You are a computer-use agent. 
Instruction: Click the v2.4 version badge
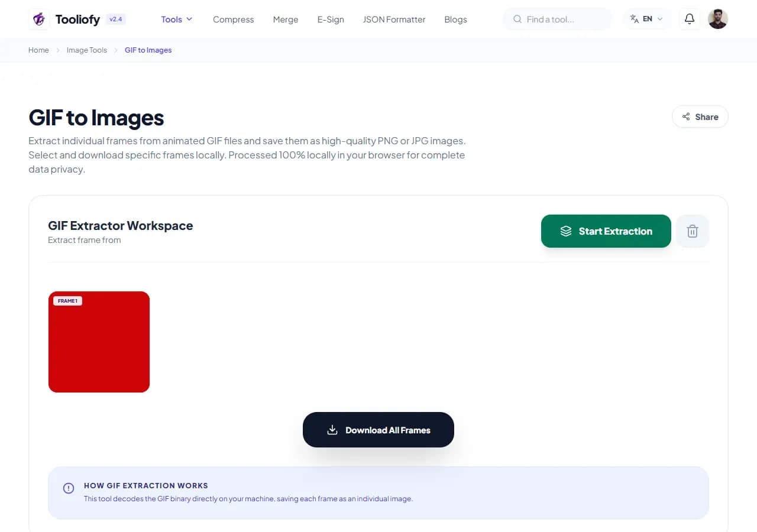pyautogui.click(x=115, y=19)
